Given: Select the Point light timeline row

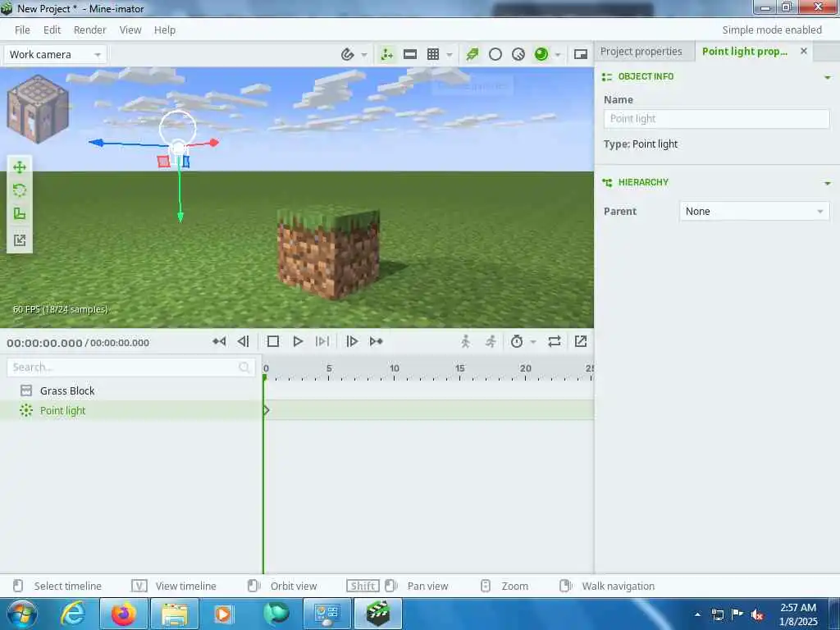Looking at the screenshot, I should 130,410.
